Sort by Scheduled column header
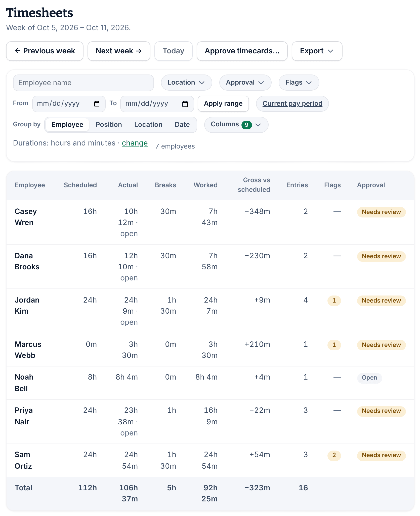This screenshot has height=516, width=420. [80, 185]
